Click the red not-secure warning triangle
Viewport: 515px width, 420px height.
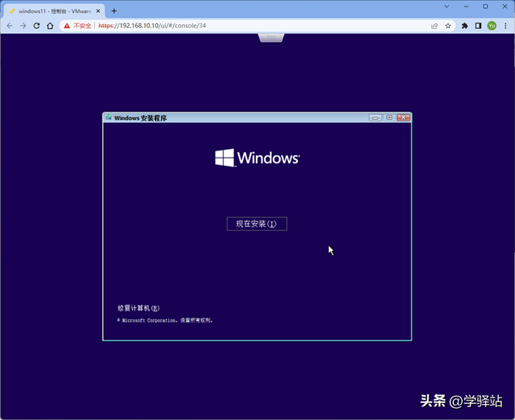coord(67,26)
